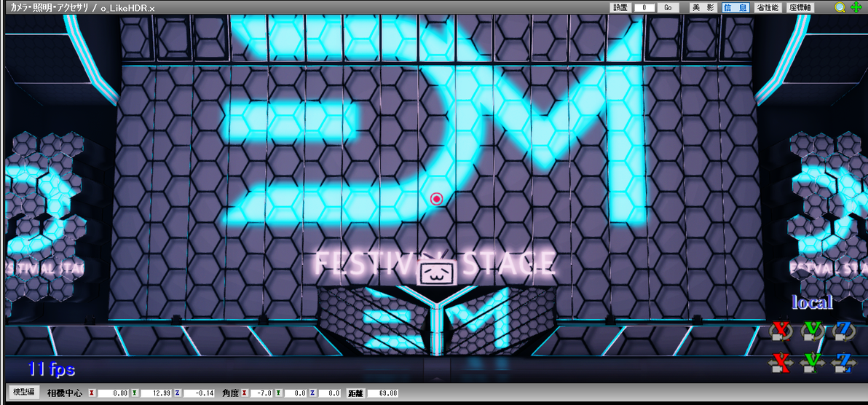Click the blue Z camera move icon
The height and width of the screenshot is (405, 868).
844,363
